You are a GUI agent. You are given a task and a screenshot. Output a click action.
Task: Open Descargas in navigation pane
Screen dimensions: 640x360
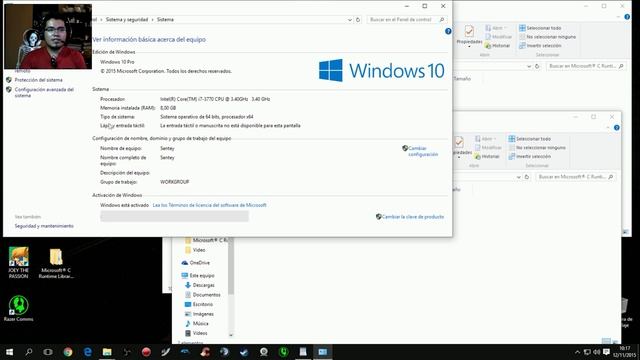(x=200, y=285)
